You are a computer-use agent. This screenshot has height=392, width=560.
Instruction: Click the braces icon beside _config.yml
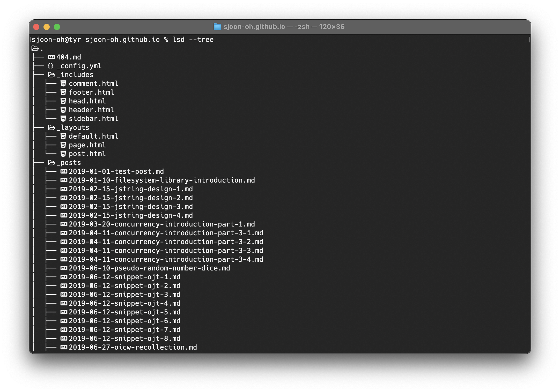(x=50, y=66)
